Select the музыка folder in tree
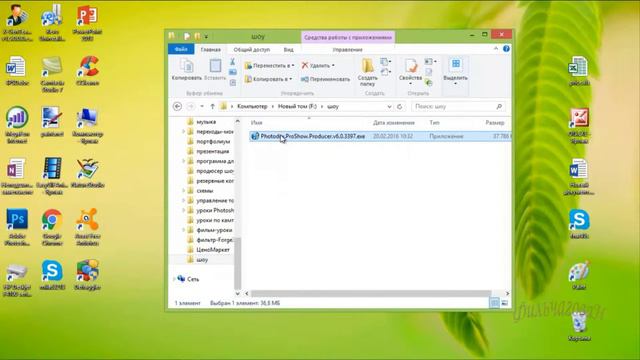Viewport: 640px width, 360px height. pyautogui.click(x=206, y=122)
